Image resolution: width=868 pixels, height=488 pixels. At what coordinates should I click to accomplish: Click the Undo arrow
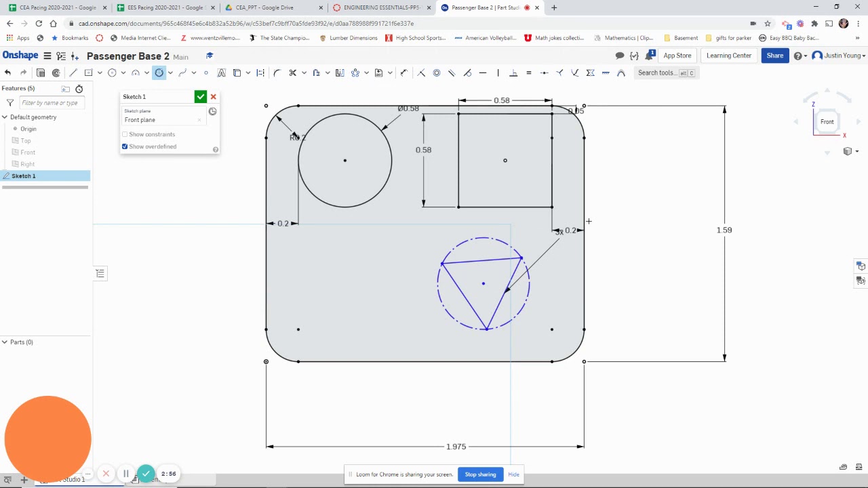(7, 73)
